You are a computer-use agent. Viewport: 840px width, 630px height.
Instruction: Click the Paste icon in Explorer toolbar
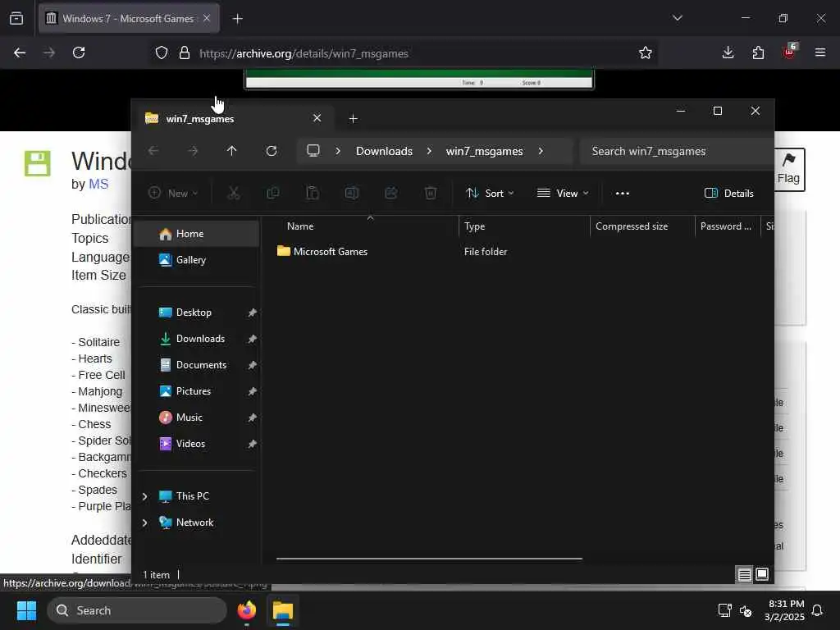313,193
